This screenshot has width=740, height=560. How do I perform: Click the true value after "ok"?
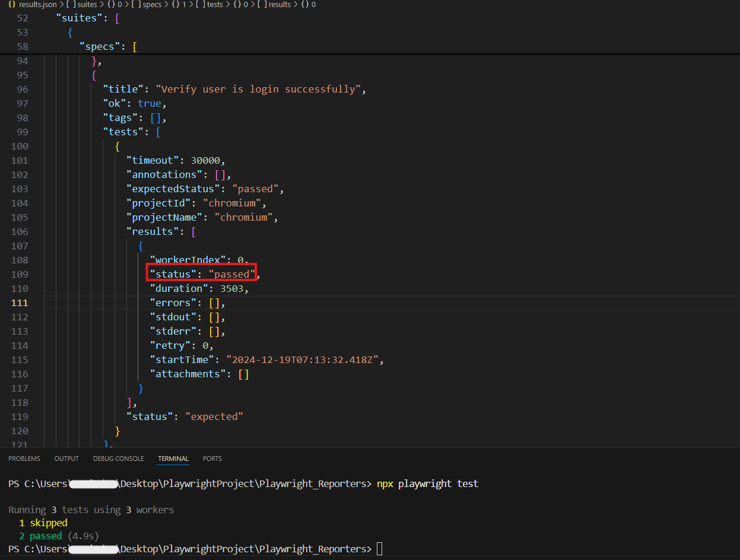click(150, 103)
